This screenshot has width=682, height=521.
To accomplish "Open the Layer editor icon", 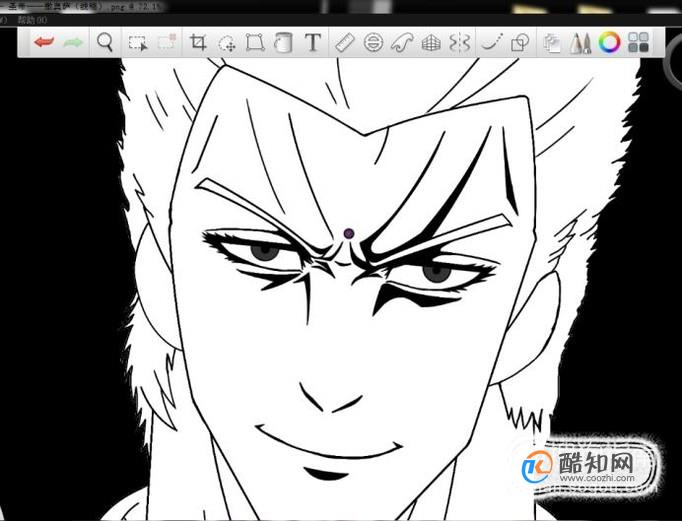I will pyautogui.click(x=552, y=43).
